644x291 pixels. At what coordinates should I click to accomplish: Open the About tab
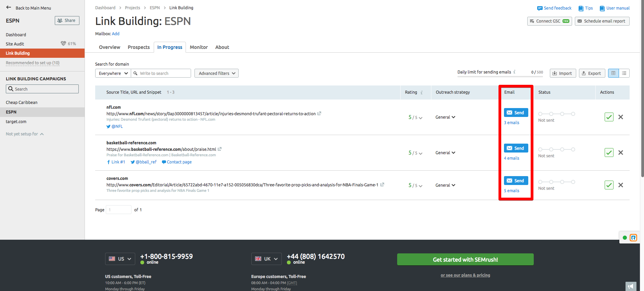222,47
